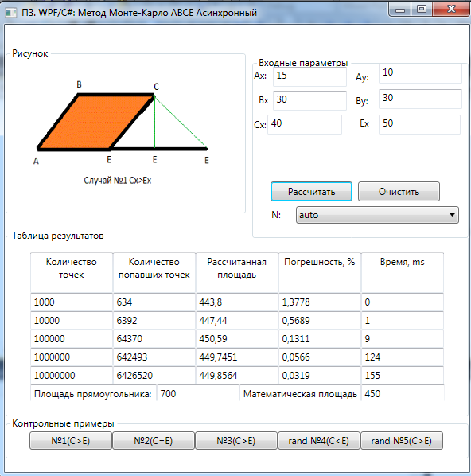471x476 pixels.
Task: Select the cell with 10000000 points
Action: coord(72,376)
